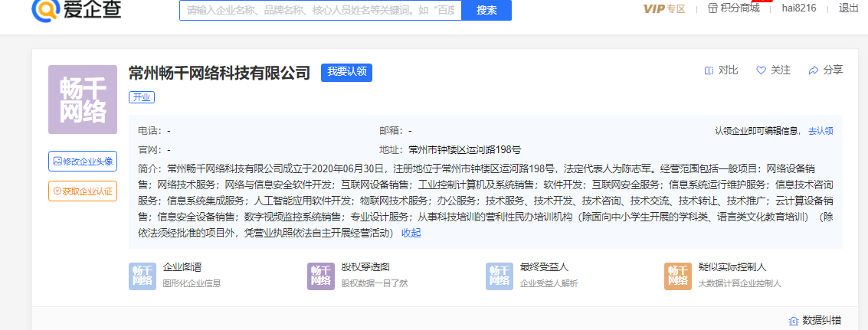868x330 pixels.
Task: Click the 修改企业头像 image icon
Action: 57,161
